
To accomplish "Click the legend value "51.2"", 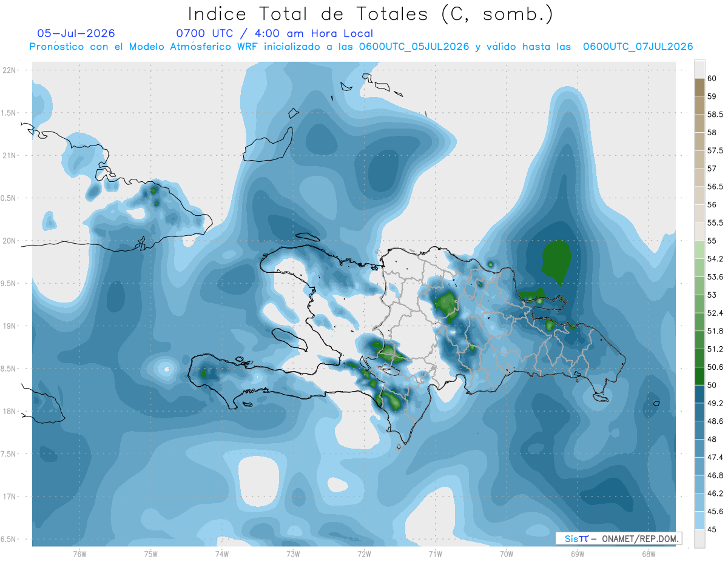I will 715,349.
